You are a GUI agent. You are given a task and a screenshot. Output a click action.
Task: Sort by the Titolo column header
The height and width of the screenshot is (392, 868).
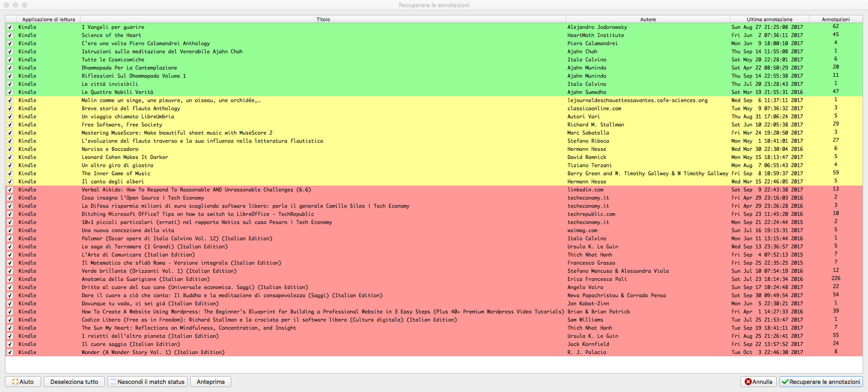click(323, 19)
